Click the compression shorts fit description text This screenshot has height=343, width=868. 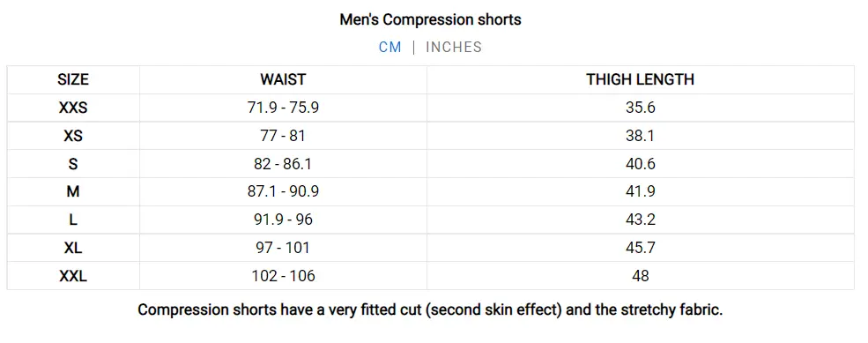tap(430, 309)
